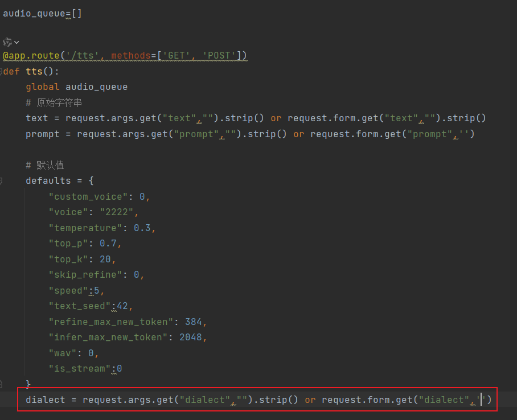Click the "voice" dictionary key
This screenshot has width=517, height=420.
[x=68, y=212]
